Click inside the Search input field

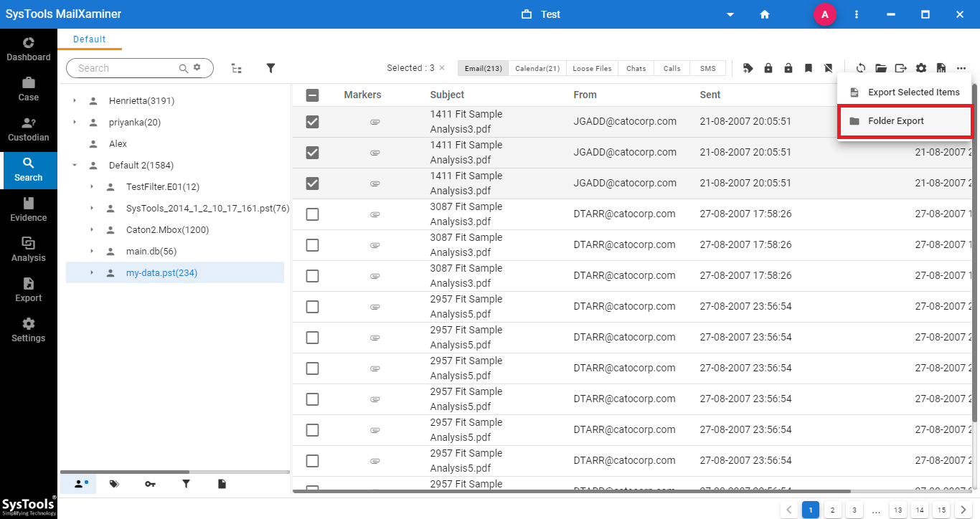128,68
